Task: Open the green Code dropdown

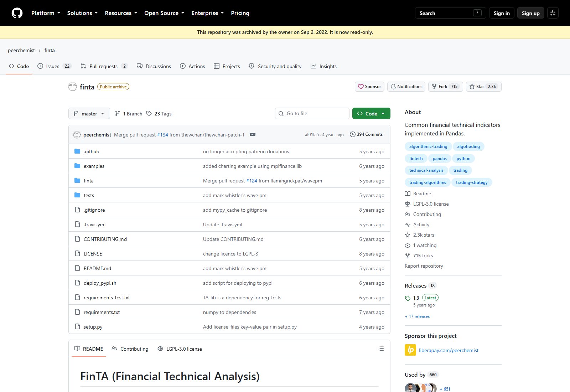Action: coord(371,113)
